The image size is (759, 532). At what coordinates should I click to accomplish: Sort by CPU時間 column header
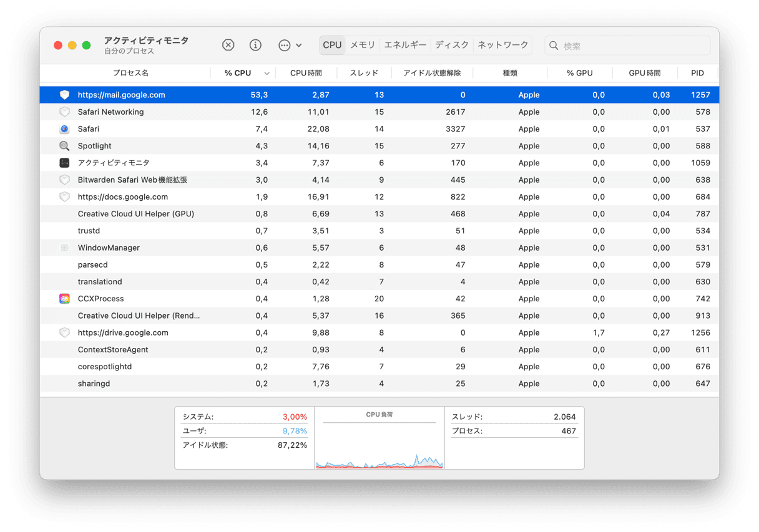pyautogui.click(x=306, y=73)
